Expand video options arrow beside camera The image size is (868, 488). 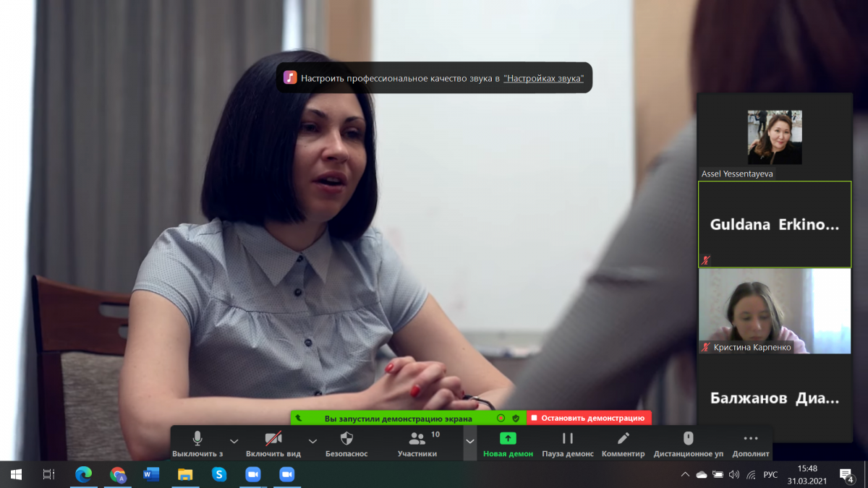(312, 441)
